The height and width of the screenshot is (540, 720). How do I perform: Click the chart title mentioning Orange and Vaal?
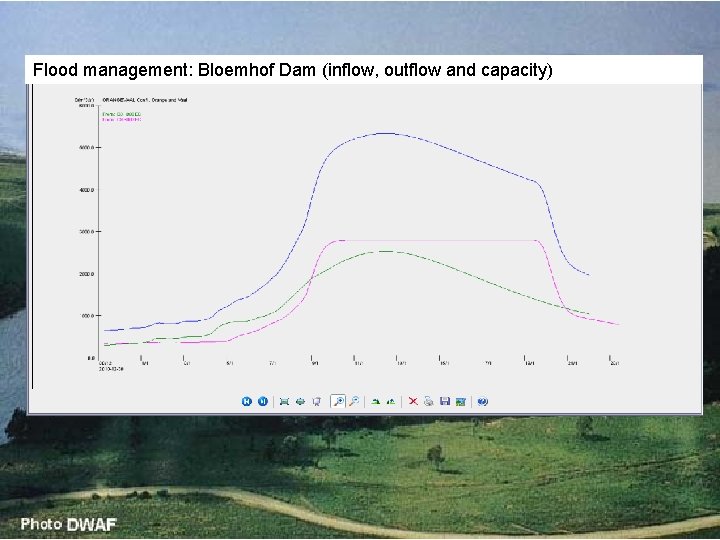[145, 100]
